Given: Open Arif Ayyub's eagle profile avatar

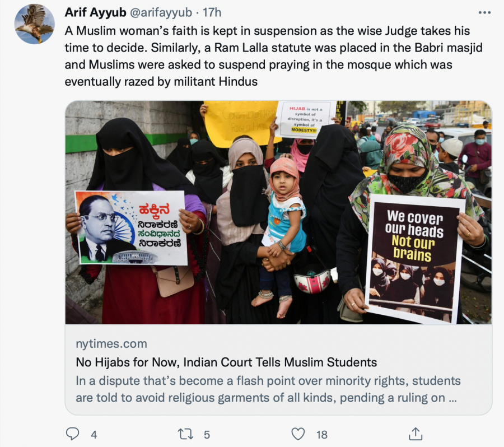Looking at the screenshot, I should pos(34,24).
